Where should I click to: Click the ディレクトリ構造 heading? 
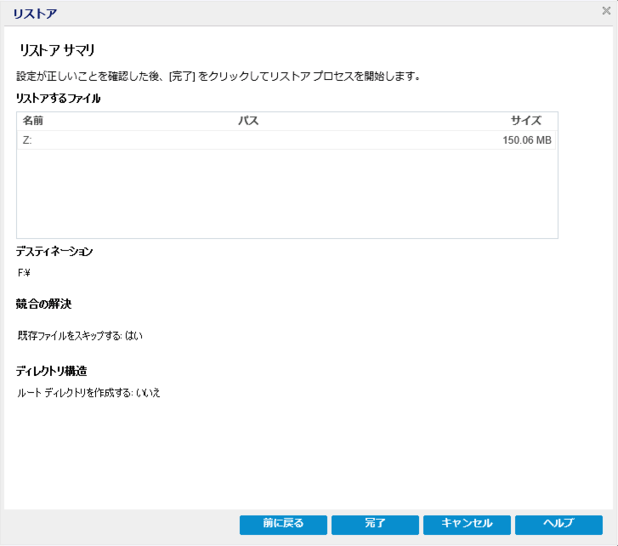[x=52, y=371]
